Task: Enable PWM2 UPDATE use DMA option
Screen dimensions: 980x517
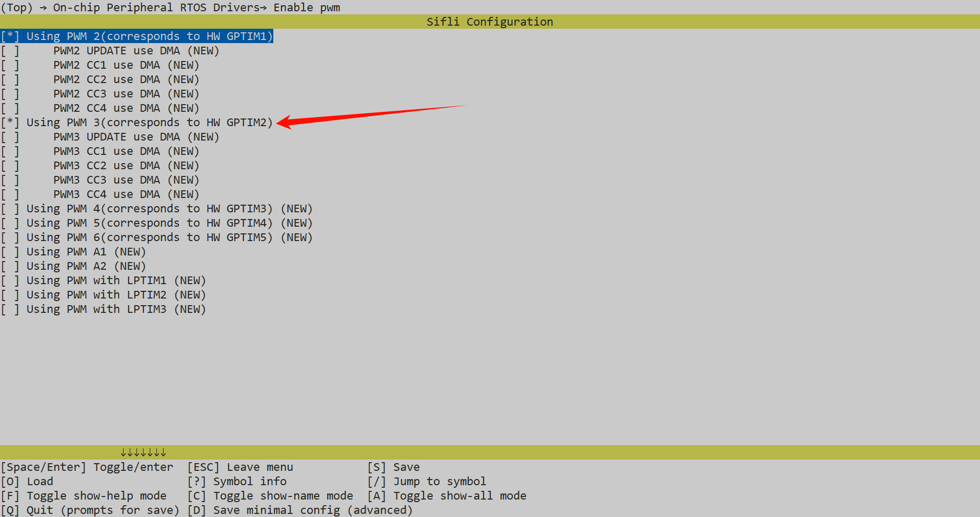Action: (10, 51)
